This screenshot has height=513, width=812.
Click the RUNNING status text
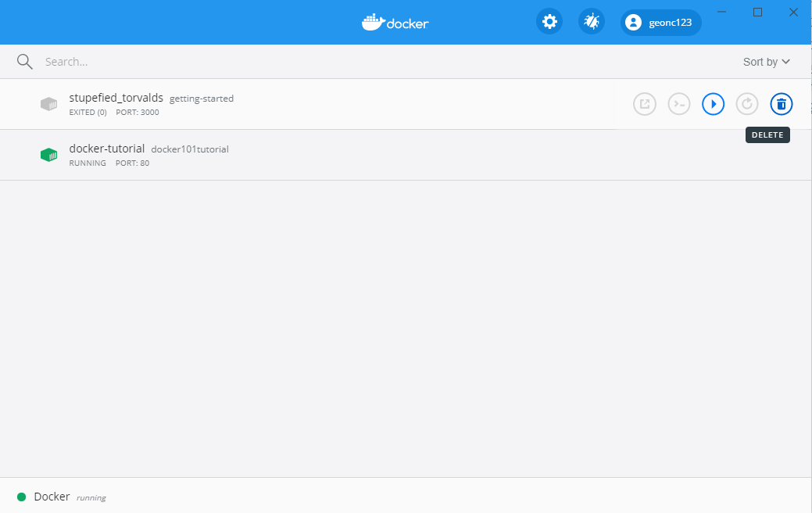coord(88,163)
